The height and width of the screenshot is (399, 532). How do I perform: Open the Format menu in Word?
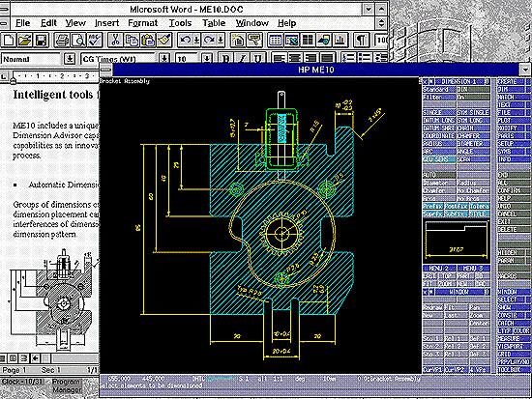pos(143,23)
